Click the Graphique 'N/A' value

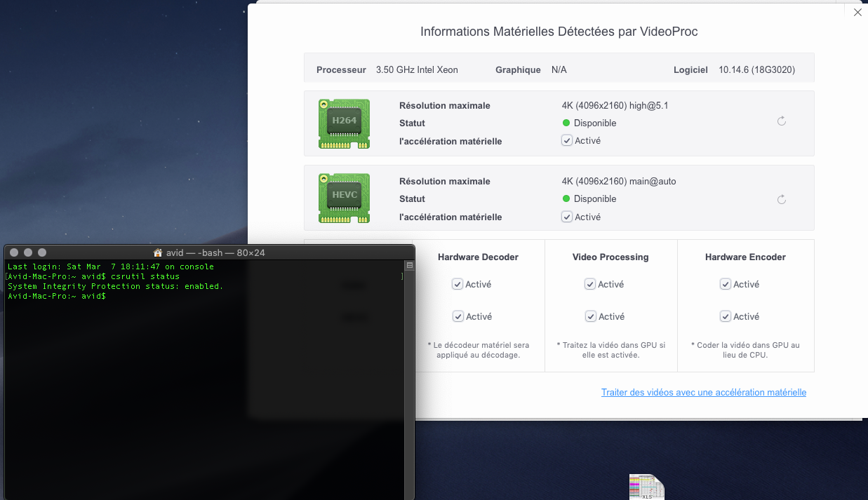tap(559, 70)
